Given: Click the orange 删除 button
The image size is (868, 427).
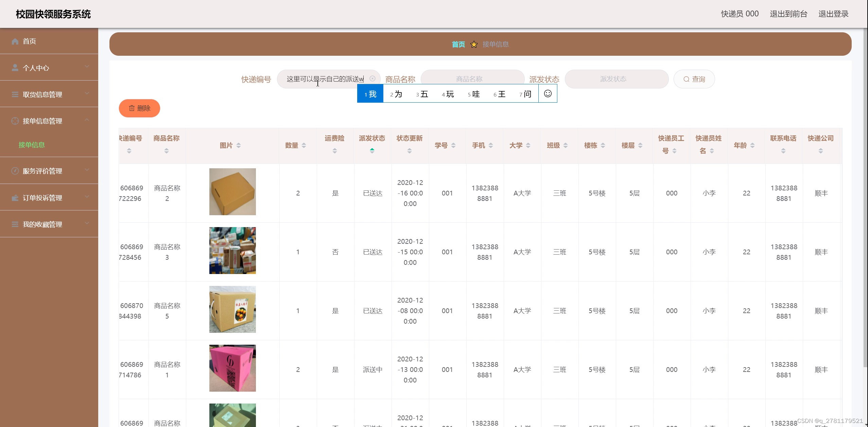Looking at the screenshot, I should click(139, 108).
